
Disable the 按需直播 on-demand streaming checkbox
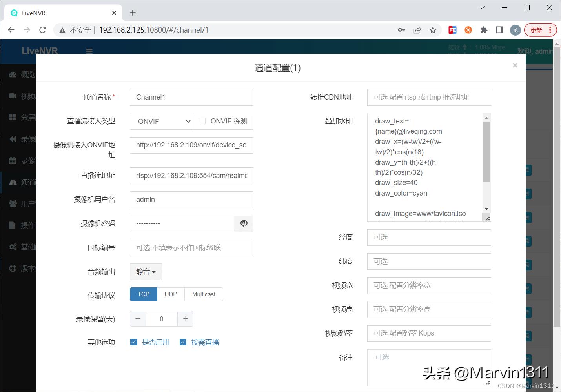coord(183,342)
